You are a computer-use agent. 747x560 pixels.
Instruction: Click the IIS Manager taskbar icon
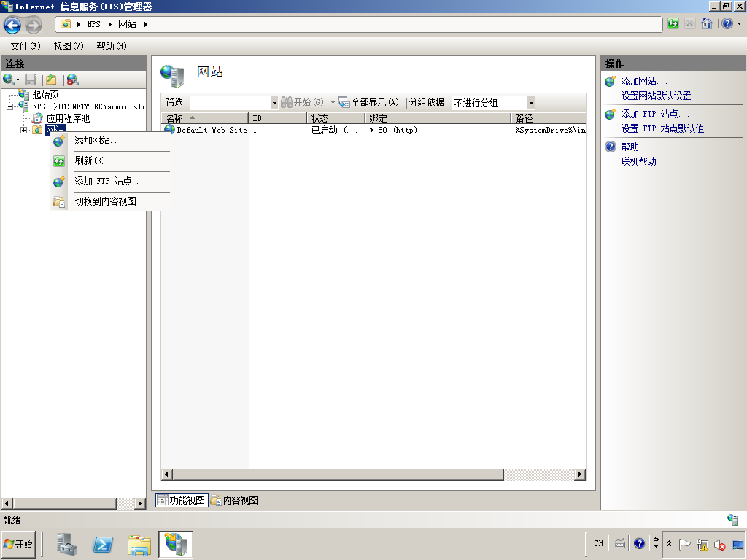pyautogui.click(x=175, y=544)
